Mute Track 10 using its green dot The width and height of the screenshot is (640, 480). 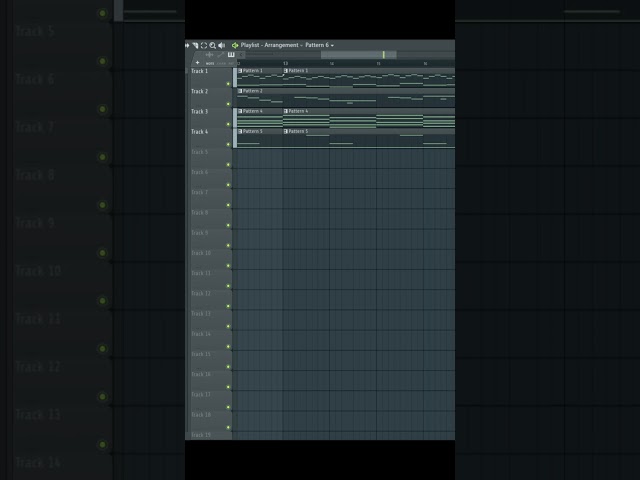click(x=228, y=266)
